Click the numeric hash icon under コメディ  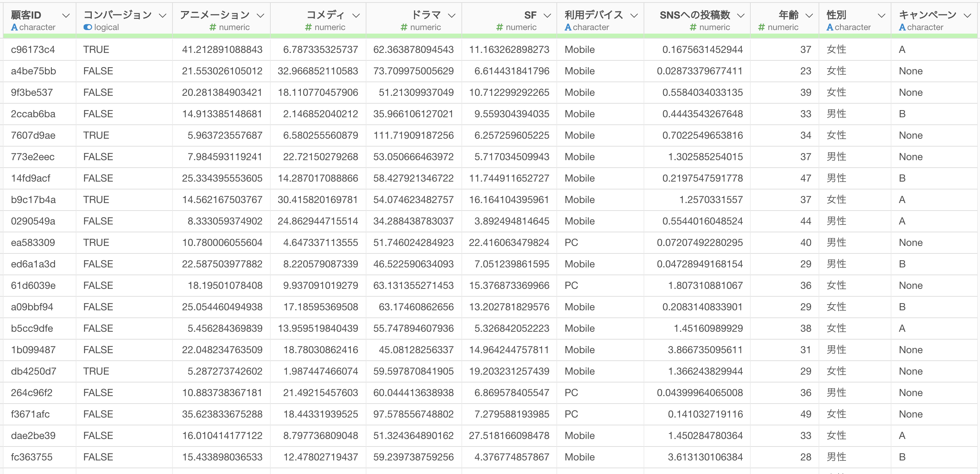pyautogui.click(x=309, y=28)
